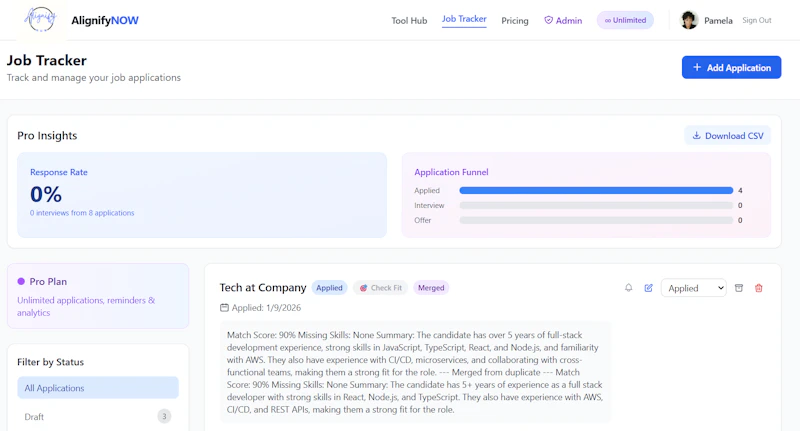Viewport: 800px width, 431px height.
Task: Click the Pro Plan card heading
Action: point(48,282)
